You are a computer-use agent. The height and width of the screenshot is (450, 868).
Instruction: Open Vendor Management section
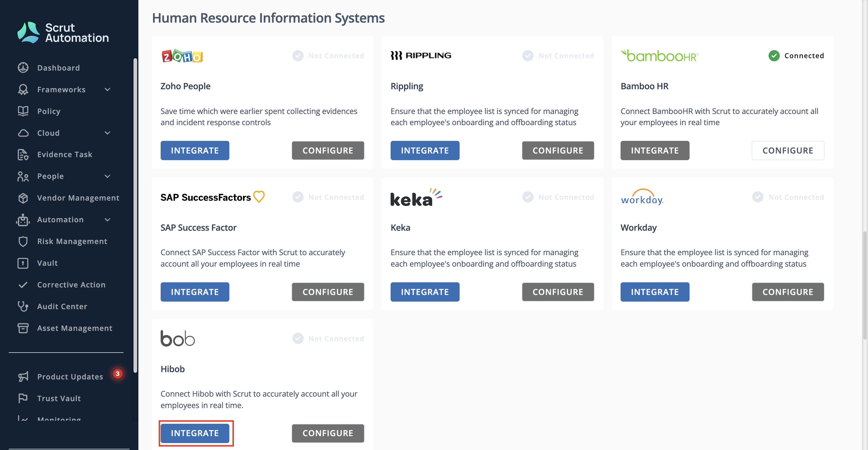[78, 198]
